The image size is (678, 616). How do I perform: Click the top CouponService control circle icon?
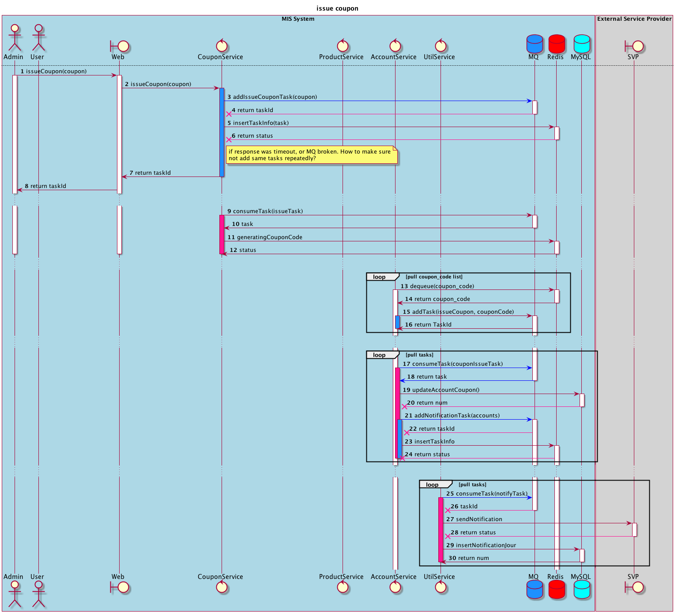222,45
